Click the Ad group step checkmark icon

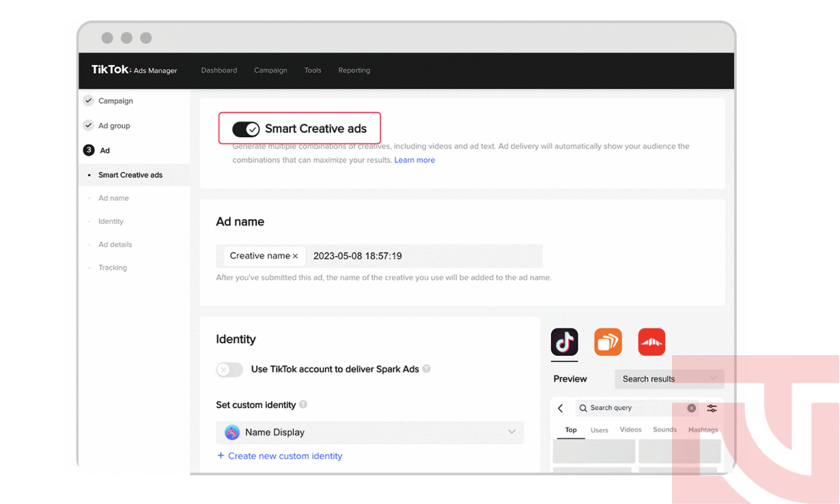click(x=89, y=126)
